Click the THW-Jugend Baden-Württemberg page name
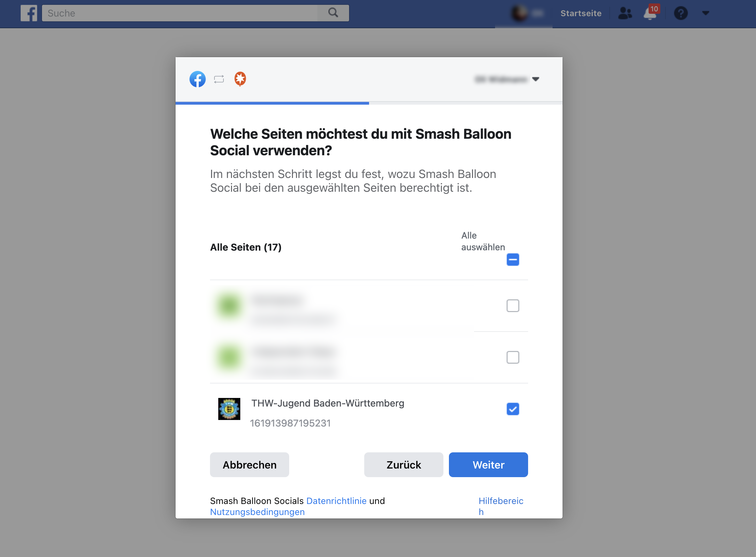 (x=328, y=403)
